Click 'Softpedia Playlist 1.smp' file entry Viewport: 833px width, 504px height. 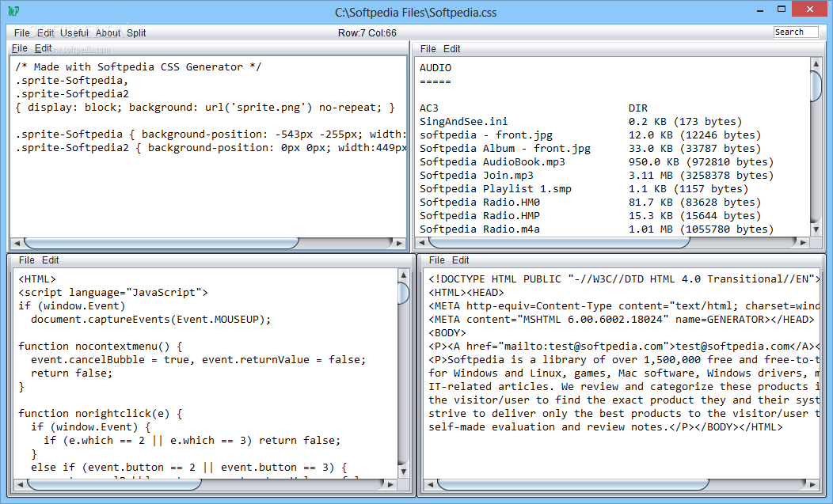(496, 189)
